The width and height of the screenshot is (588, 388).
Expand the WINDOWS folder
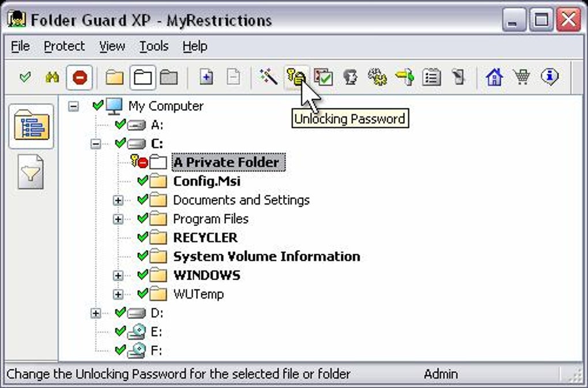118,276
